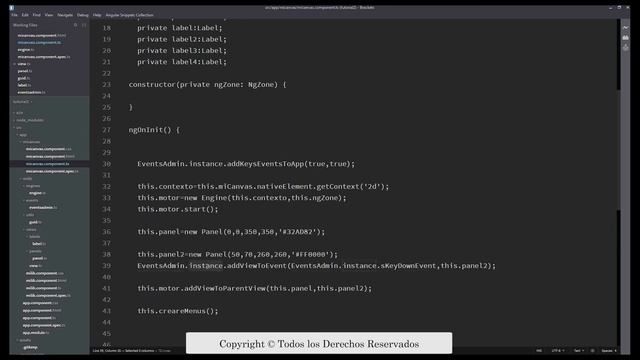This screenshot has height=360, width=640.
Task: Select view.ts in Working Files
Action: [x=24, y=64]
